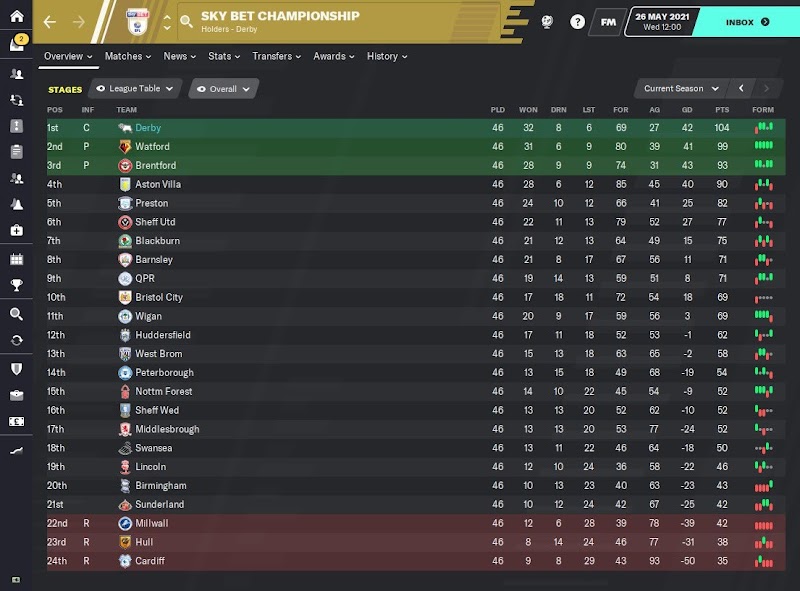Open the Transfers menu tab
Viewport: 800px width, 591px height.
(277, 56)
